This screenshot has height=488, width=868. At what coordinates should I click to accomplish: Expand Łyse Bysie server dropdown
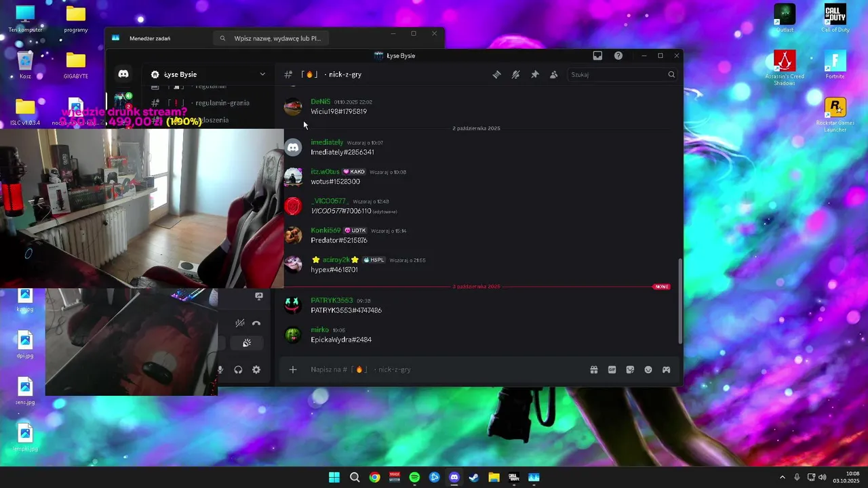[x=262, y=75]
